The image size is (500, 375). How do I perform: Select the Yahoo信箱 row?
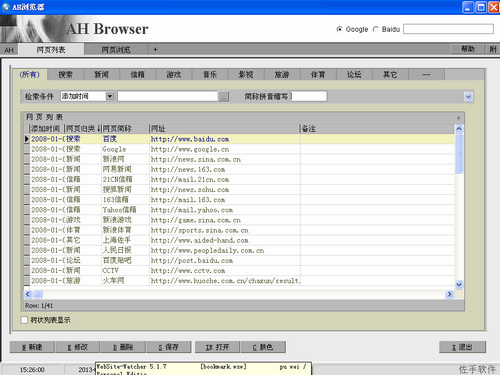tap(239, 210)
